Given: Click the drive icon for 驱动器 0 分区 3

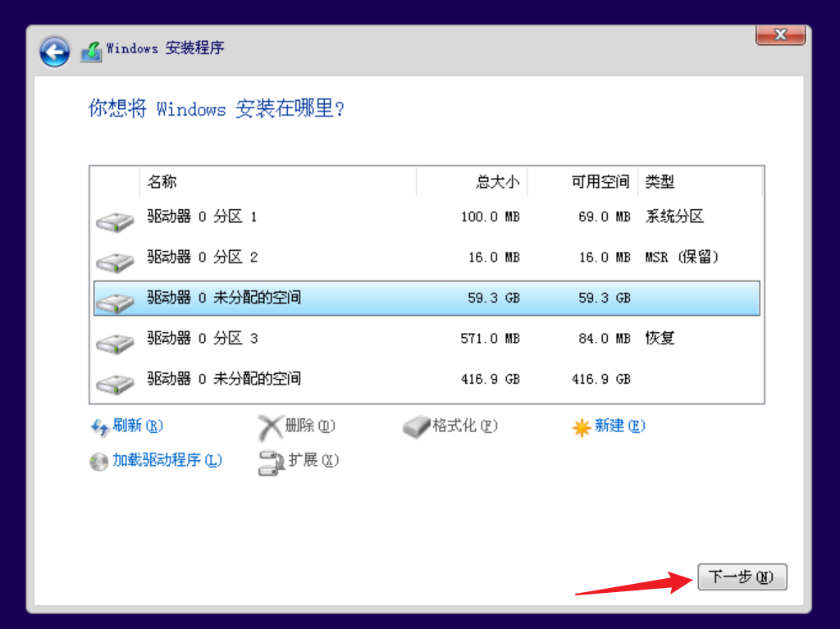Looking at the screenshot, I should click(115, 344).
